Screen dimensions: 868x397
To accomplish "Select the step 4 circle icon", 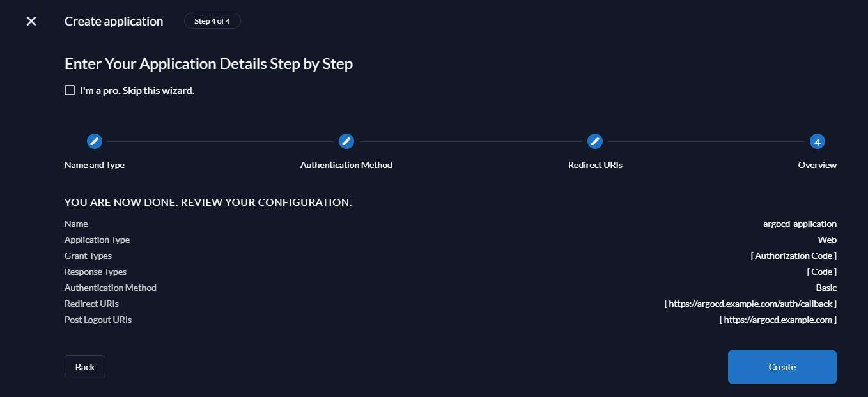I will point(817,141).
